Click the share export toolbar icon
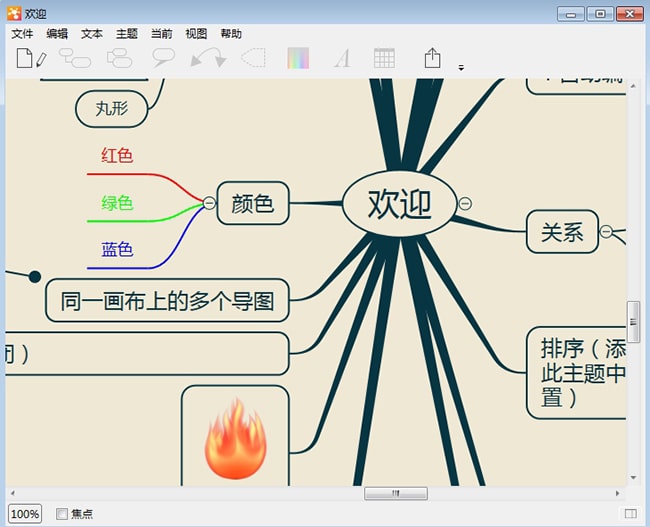The width and height of the screenshot is (650, 527). (432, 59)
